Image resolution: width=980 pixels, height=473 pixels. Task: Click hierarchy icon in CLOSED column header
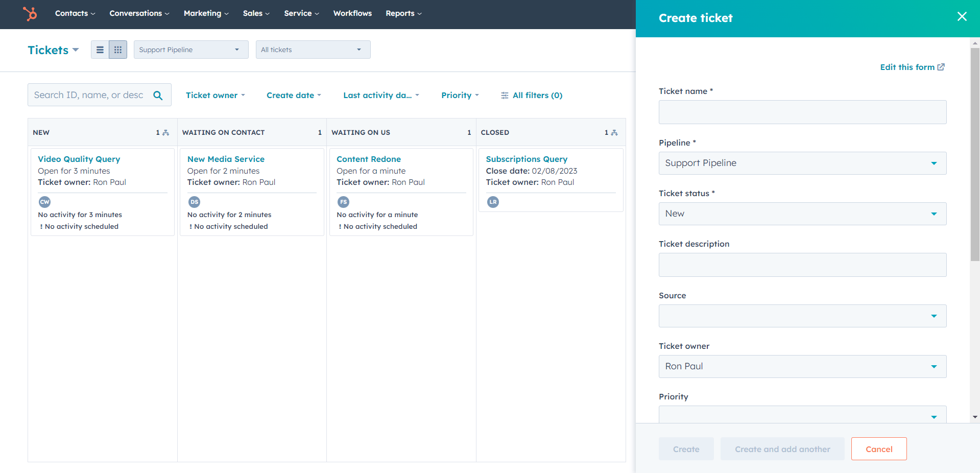point(614,133)
